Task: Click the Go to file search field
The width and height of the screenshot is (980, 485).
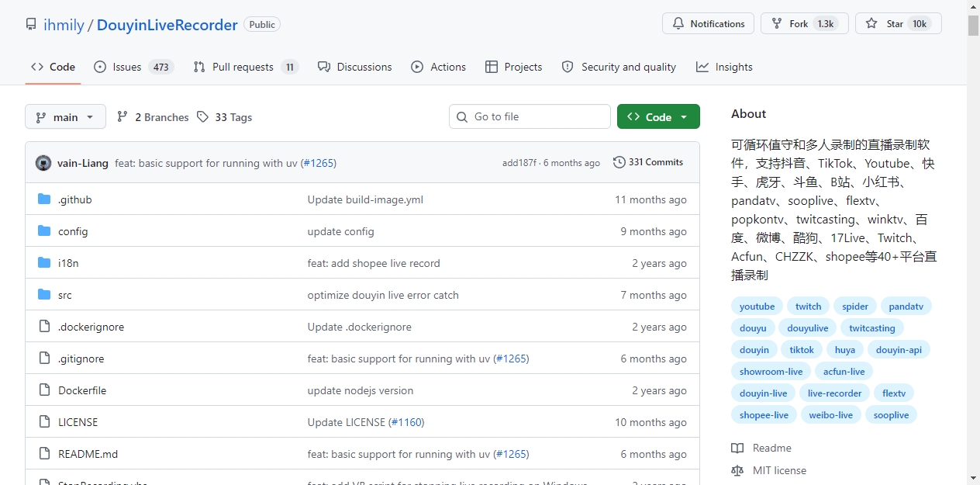Action: coord(530,116)
